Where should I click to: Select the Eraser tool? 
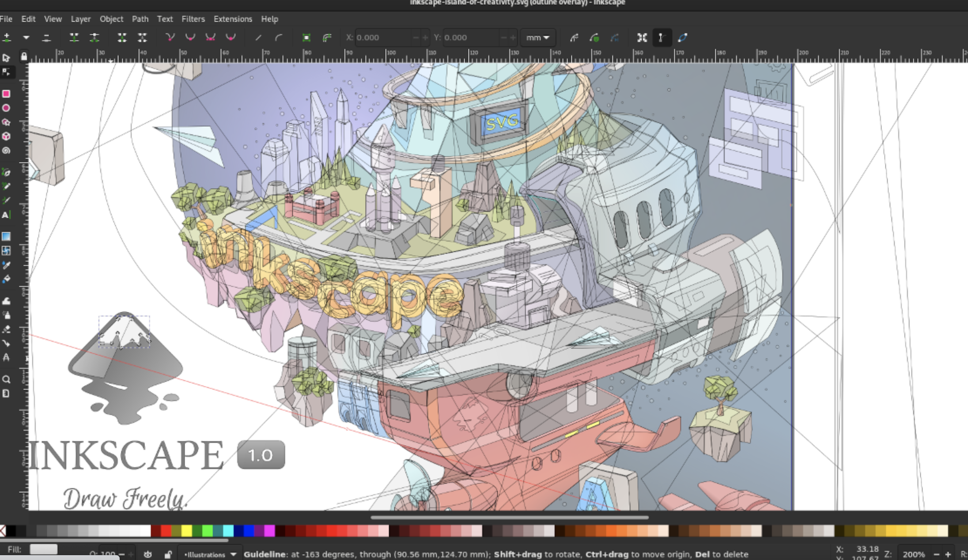pyautogui.click(x=6, y=329)
